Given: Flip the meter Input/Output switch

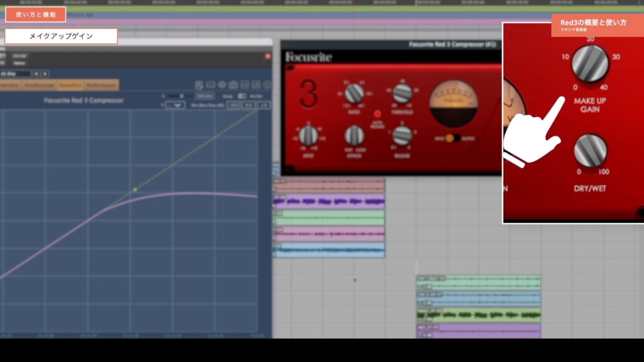Looking at the screenshot, I should tap(453, 138).
